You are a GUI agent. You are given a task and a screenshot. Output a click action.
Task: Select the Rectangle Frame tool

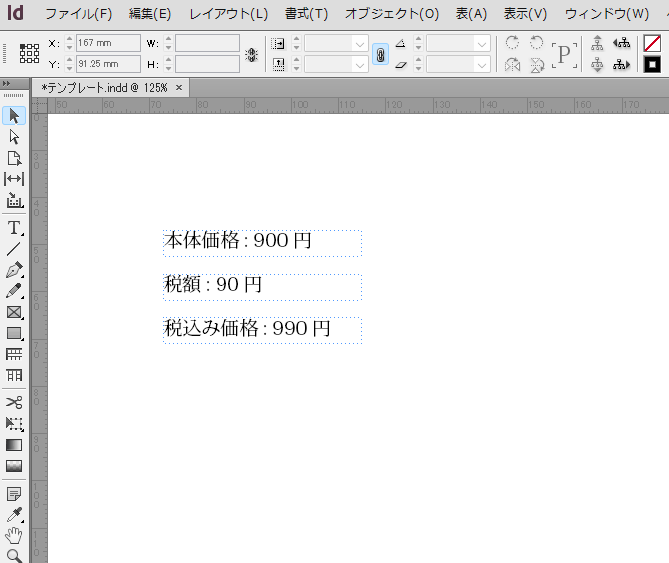[14, 312]
